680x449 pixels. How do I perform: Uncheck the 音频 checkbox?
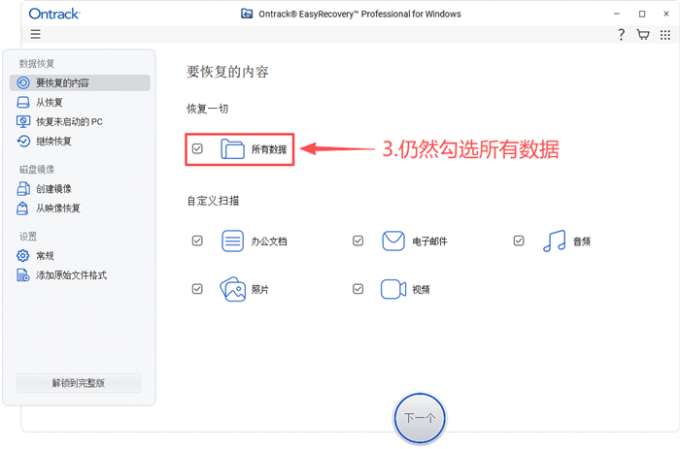tap(519, 241)
